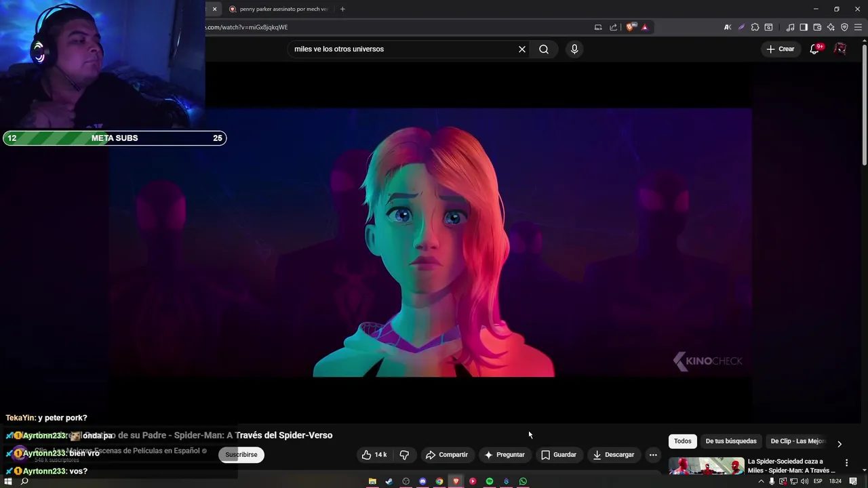
Task: Click the browser address bar URL
Action: 247,27
